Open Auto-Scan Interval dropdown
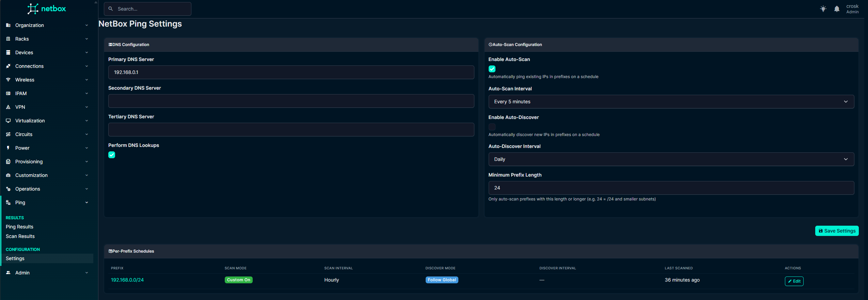Screen dimensions: 868x300 tap(671, 102)
